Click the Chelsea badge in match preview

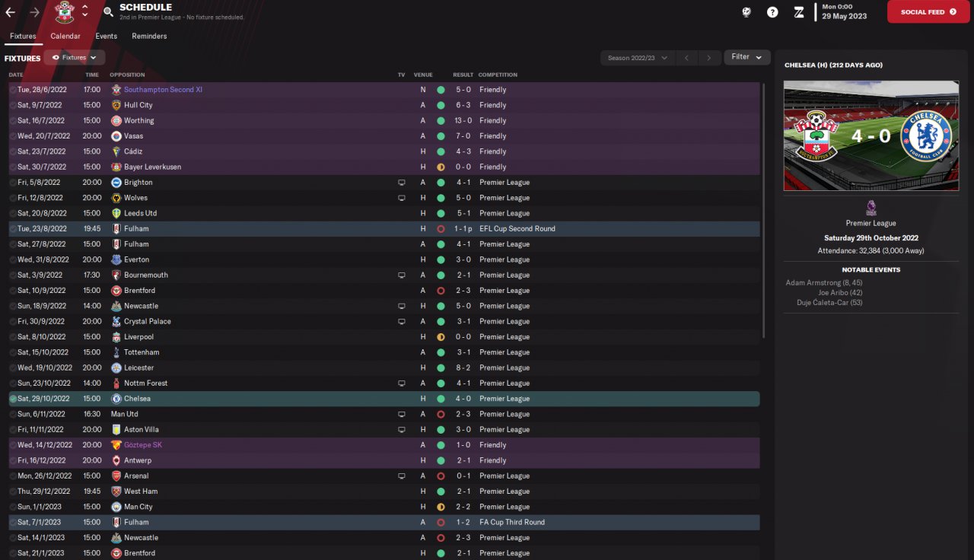pyautogui.click(x=925, y=135)
